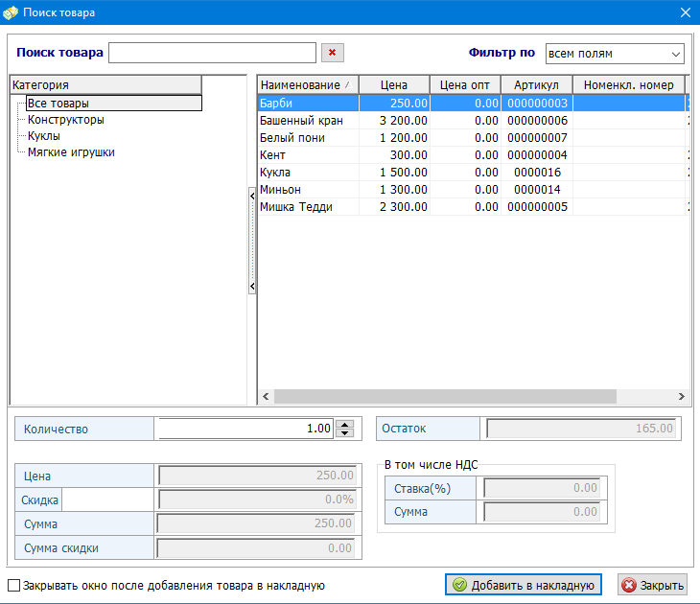700x604 pixels.
Task: Increase quantity with up spinner arrow
Action: [344, 424]
